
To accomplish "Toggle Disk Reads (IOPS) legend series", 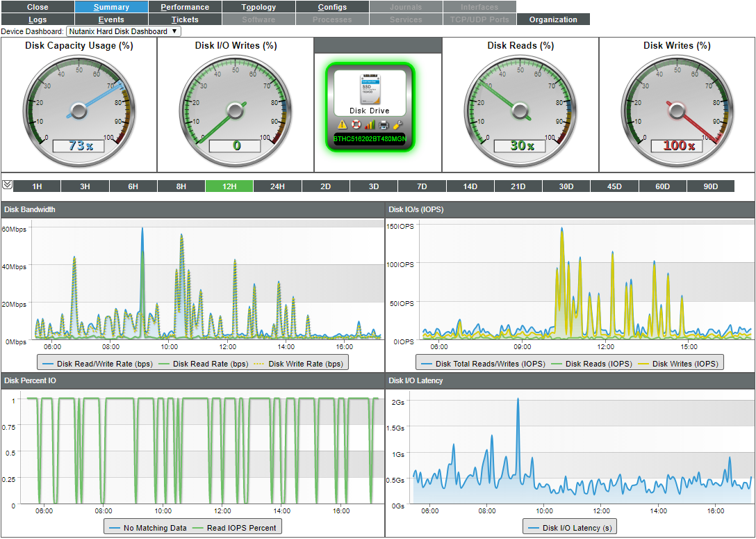I will click(591, 364).
